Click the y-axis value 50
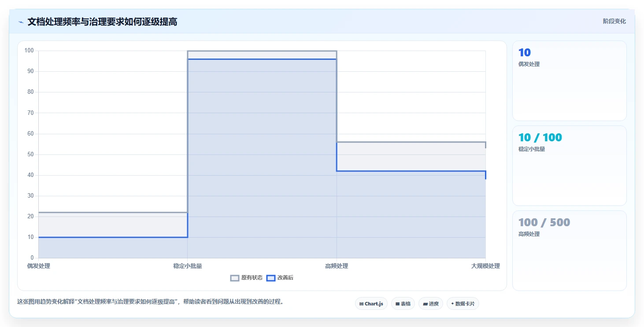This screenshot has height=327, width=644. tap(31, 154)
